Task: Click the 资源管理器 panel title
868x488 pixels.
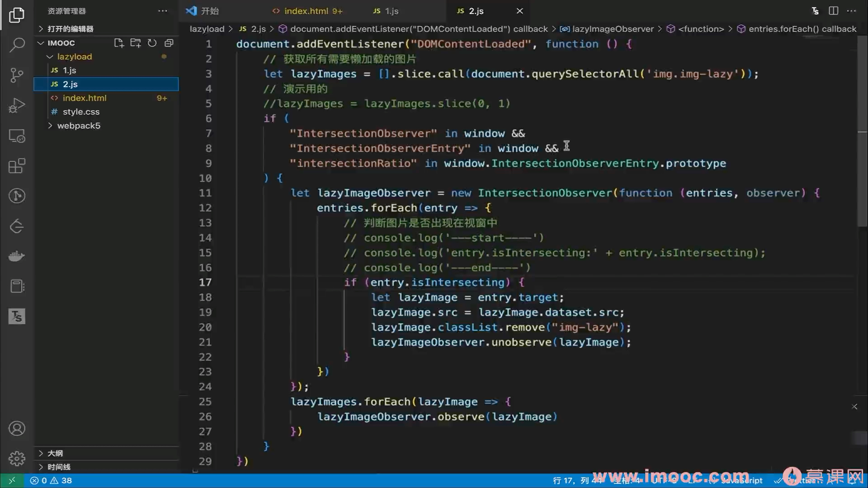Action: tap(66, 11)
